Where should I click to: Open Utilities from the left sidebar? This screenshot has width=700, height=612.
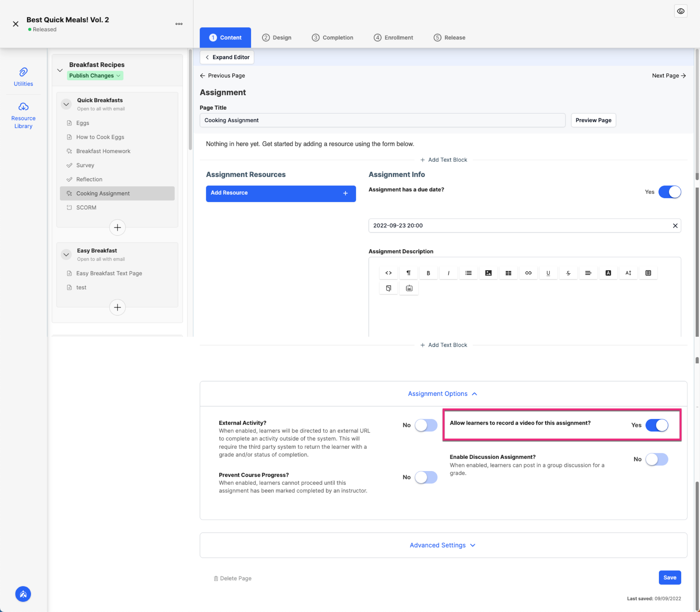coord(23,77)
